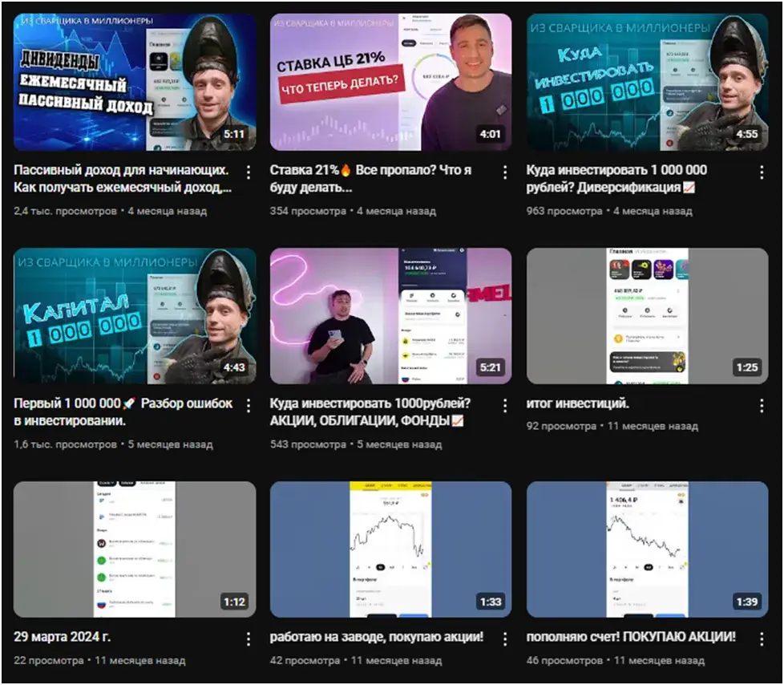Click the '543 просмотра' metadata text

[x=308, y=444]
